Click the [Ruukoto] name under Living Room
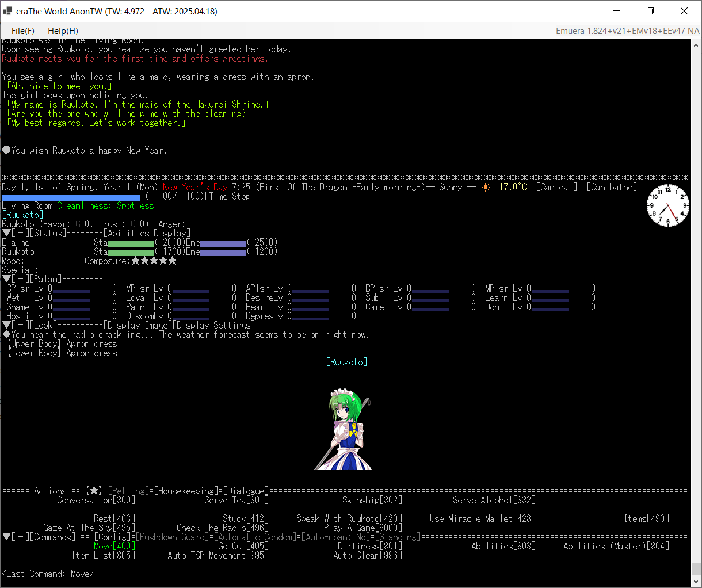The height and width of the screenshot is (588, 702). tap(23, 215)
